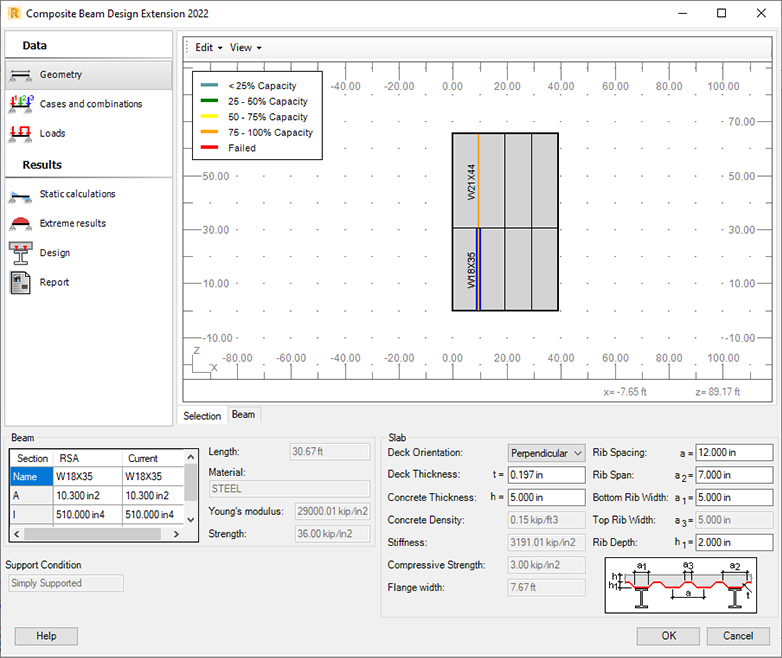Expand the View dropdown menu
782x658 pixels.
pyautogui.click(x=245, y=47)
